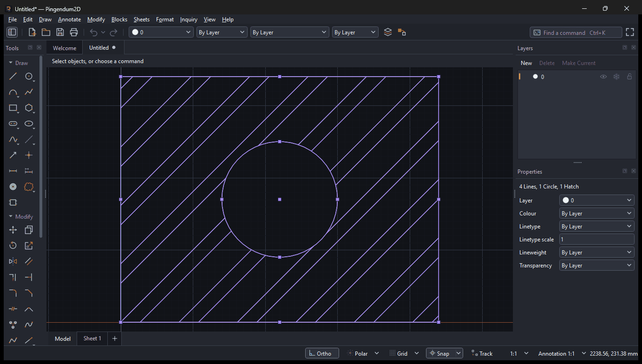Image resolution: width=642 pixels, height=364 pixels.
Task: Select the Fillet tool
Action: [x=13, y=293]
